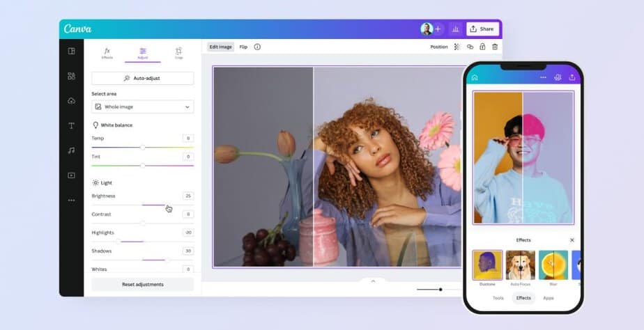Switch to the Crop tab
Image resolution: width=644 pixels, height=330 pixels.
tap(178, 53)
